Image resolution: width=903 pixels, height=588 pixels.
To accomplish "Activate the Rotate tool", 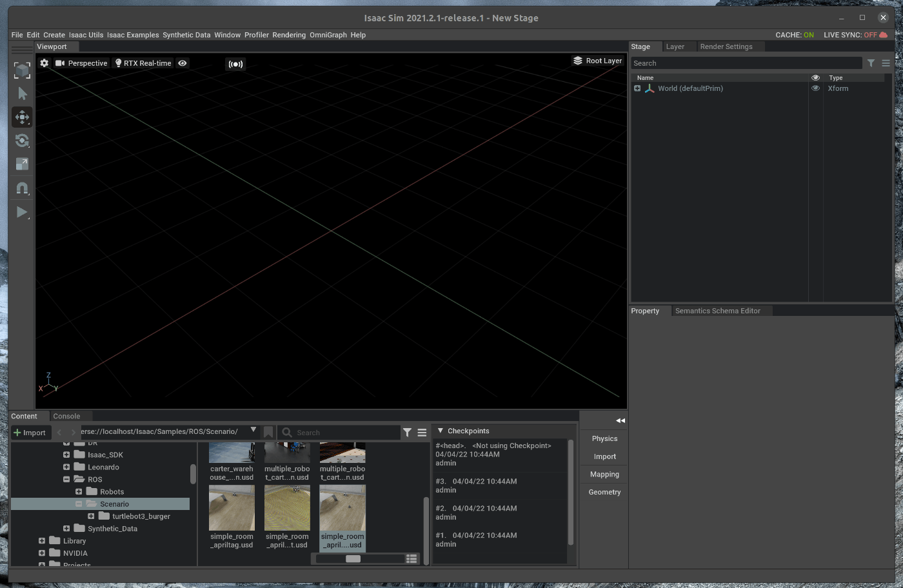I will tap(22, 141).
